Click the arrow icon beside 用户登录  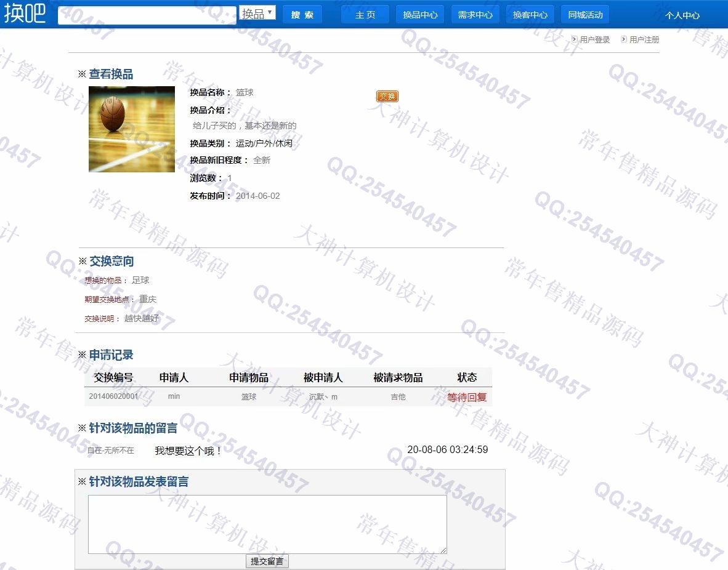click(575, 39)
